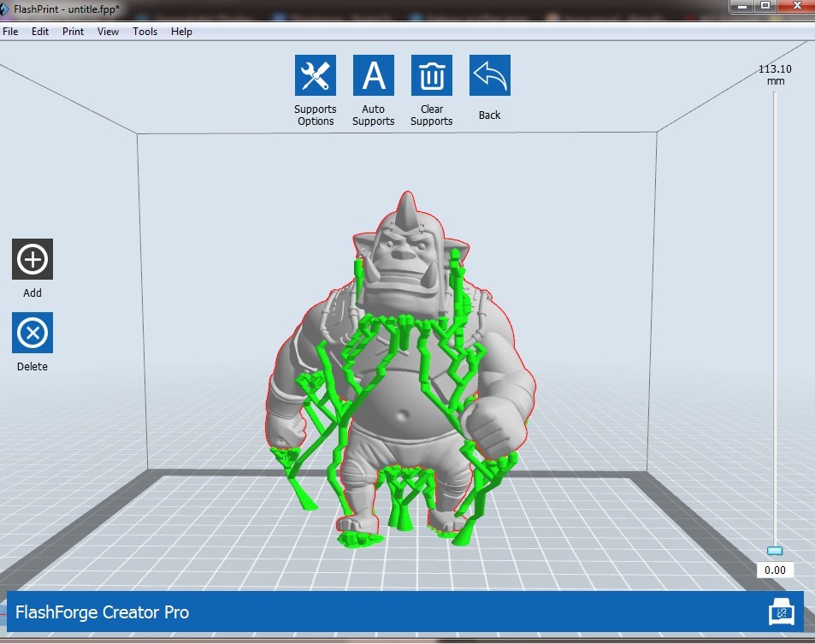Image resolution: width=815 pixels, height=644 pixels.
Task: Select the Add support tool
Action: (x=32, y=259)
